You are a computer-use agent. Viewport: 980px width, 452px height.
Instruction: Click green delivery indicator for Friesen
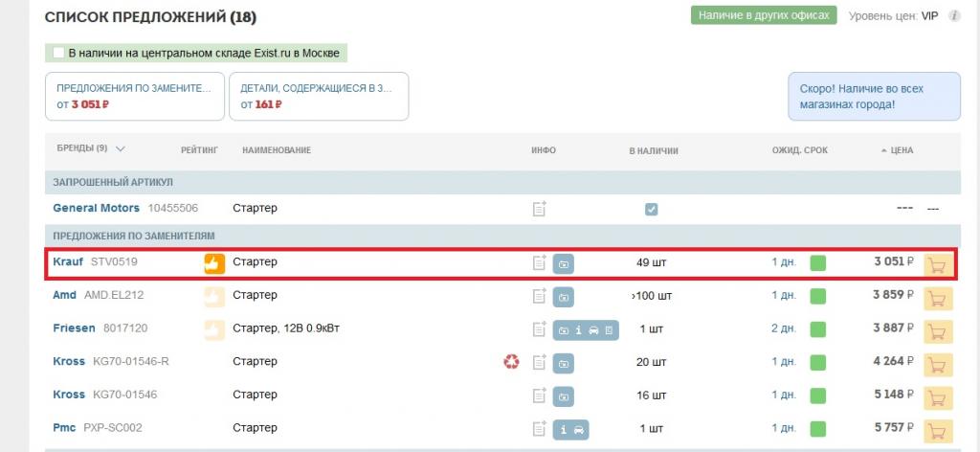coord(817,329)
